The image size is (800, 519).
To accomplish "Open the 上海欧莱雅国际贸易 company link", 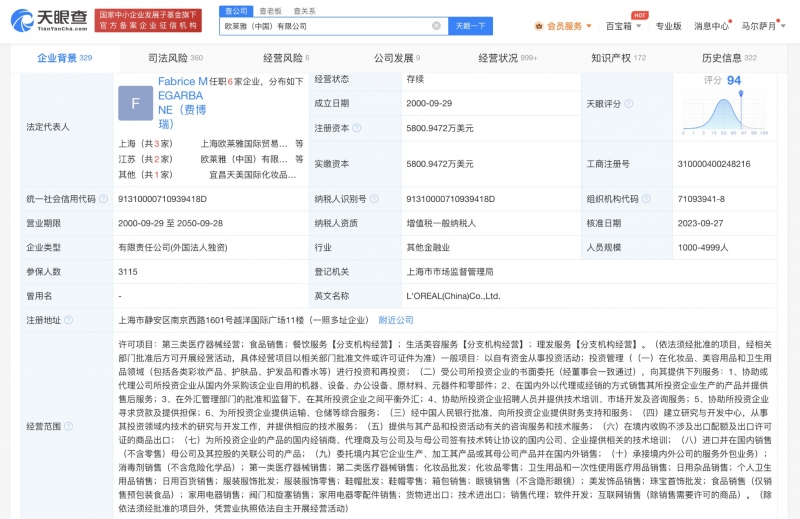I will [244, 143].
